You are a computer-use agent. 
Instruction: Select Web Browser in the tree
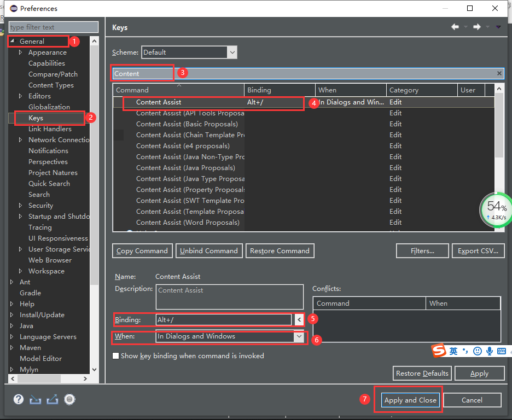(x=50, y=260)
